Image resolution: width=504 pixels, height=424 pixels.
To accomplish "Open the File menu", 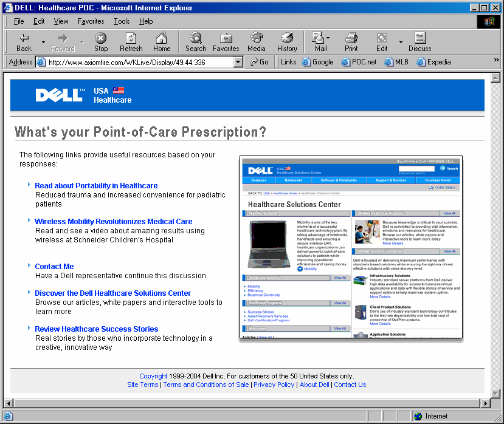I will pos(19,21).
